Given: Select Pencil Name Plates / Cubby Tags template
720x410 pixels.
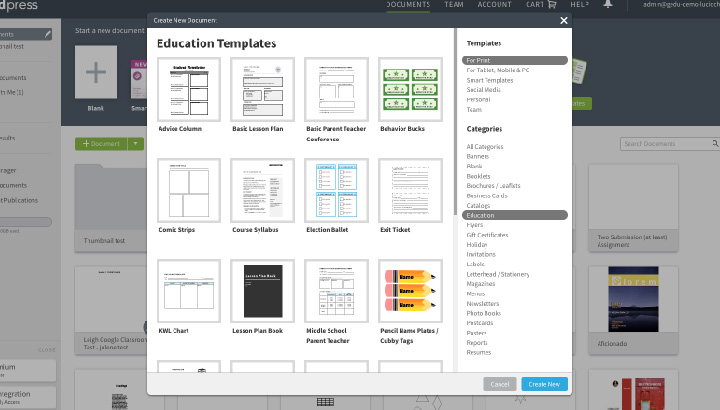Looking at the screenshot, I should pos(411,291).
